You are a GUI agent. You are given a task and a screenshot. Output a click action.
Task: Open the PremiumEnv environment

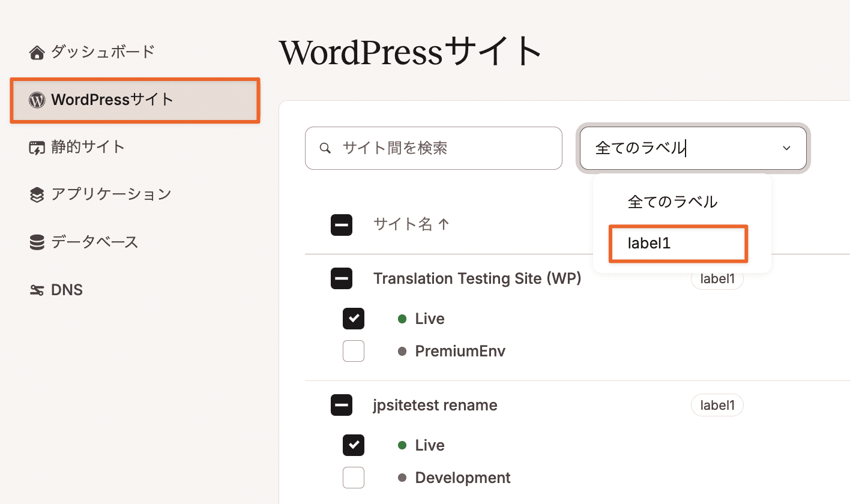point(460,351)
